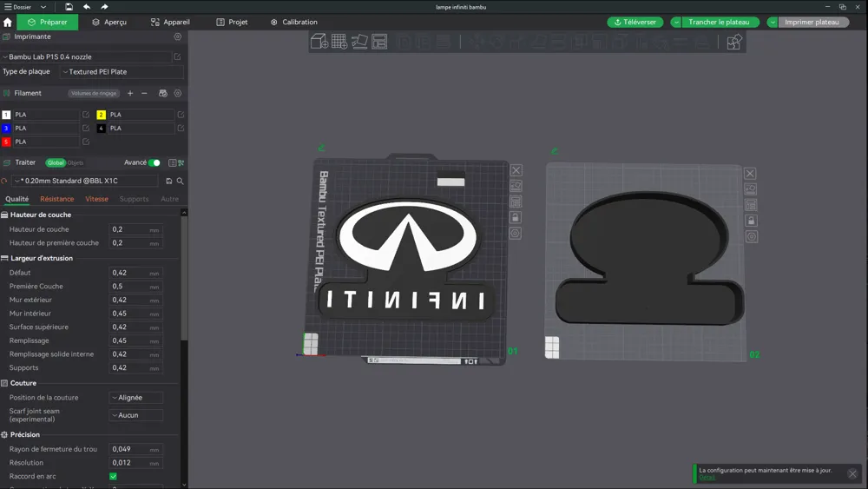Open the settings list icon beside Avancé

pos(172,162)
